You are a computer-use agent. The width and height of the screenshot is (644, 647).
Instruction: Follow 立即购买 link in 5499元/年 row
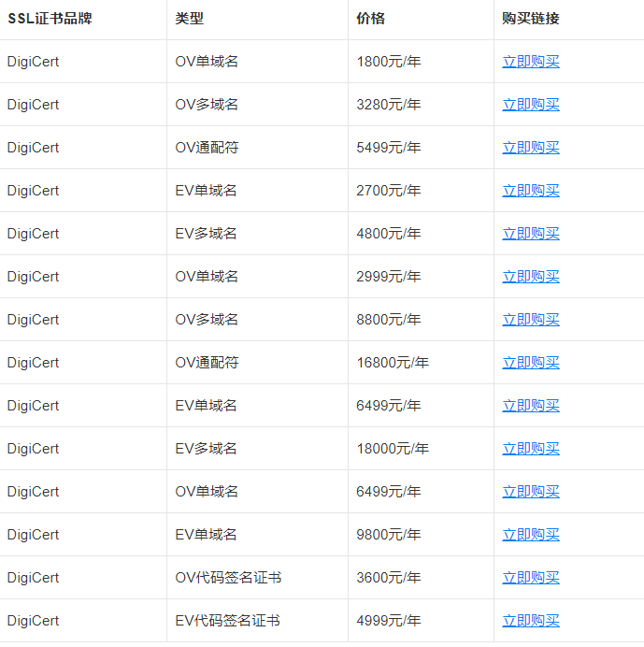pos(531,148)
